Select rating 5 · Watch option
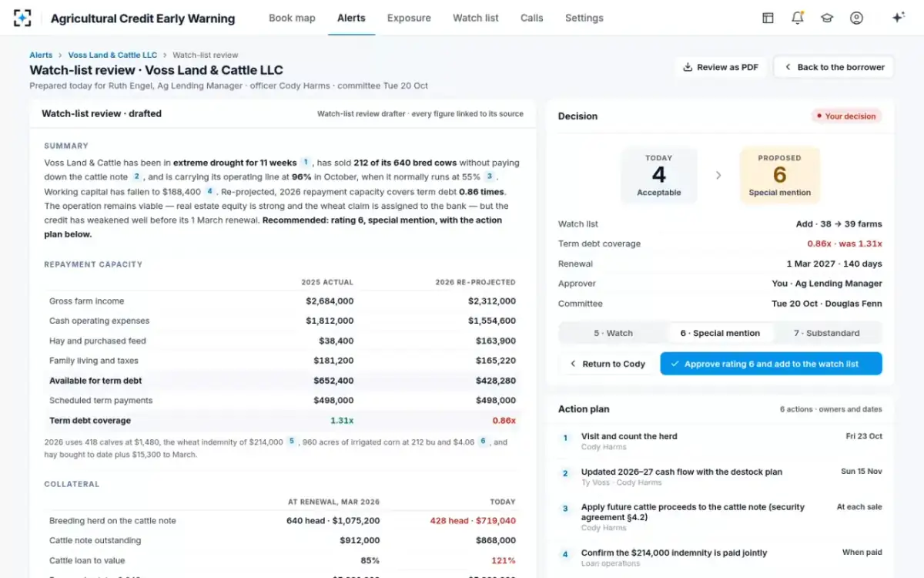Screen dimensions: 924x578 tap(614, 333)
